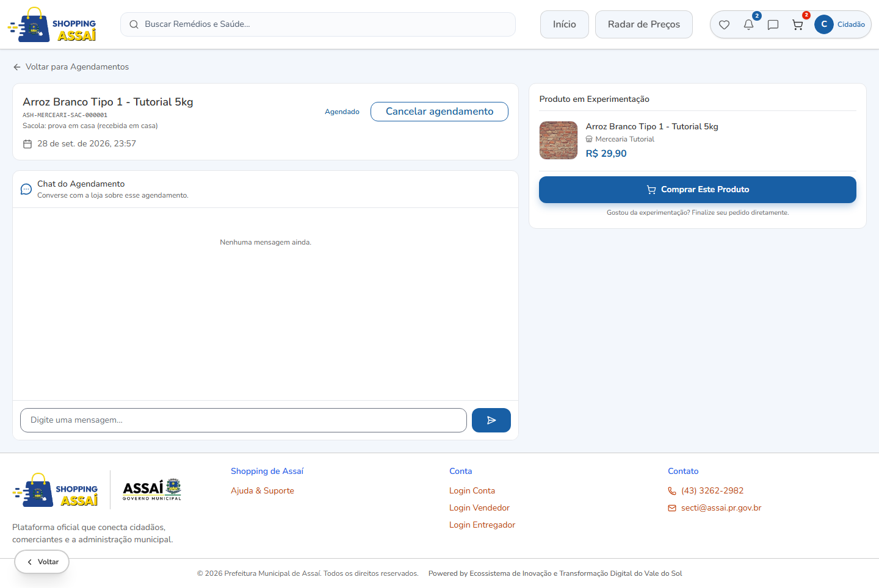Open the notifications bell

tap(748, 25)
